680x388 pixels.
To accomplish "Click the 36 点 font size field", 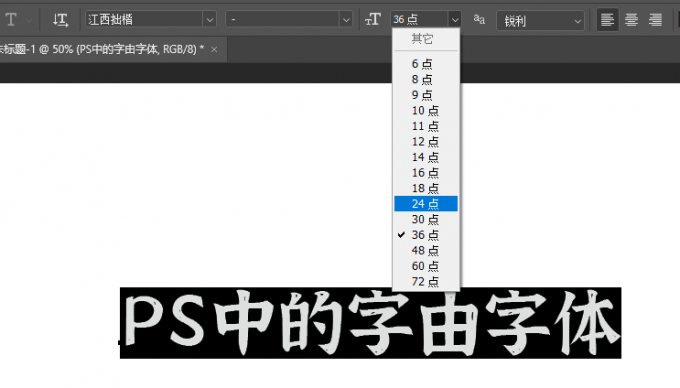I will [419, 20].
